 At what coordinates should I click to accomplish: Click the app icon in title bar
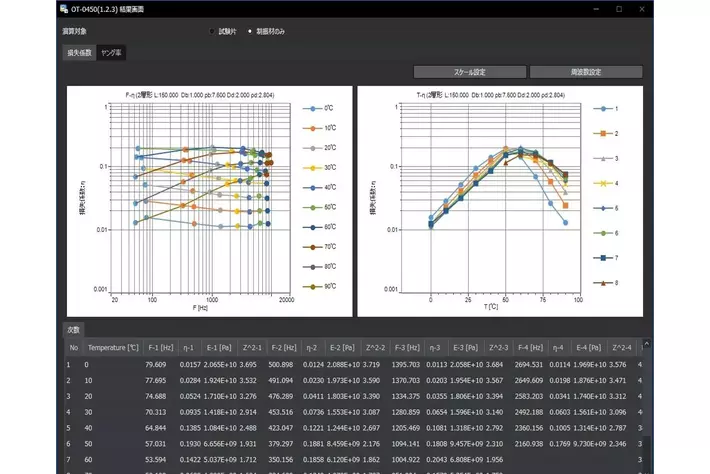pyautogui.click(x=64, y=9)
